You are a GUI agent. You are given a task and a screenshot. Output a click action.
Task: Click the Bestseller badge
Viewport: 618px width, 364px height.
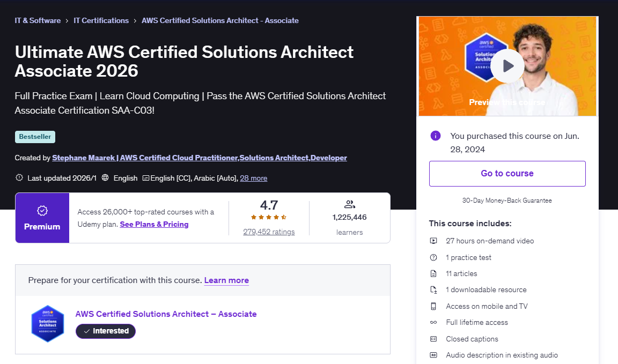coord(35,137)
